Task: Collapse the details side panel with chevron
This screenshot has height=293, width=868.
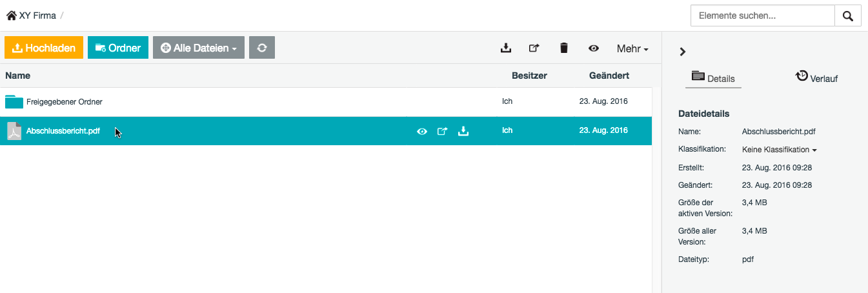Action: (x=683, y=52)
